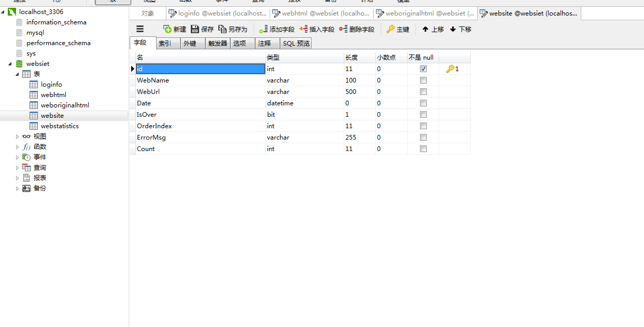Select the performance_schema database
The image size is (644, 327).
tap(58, 43)
